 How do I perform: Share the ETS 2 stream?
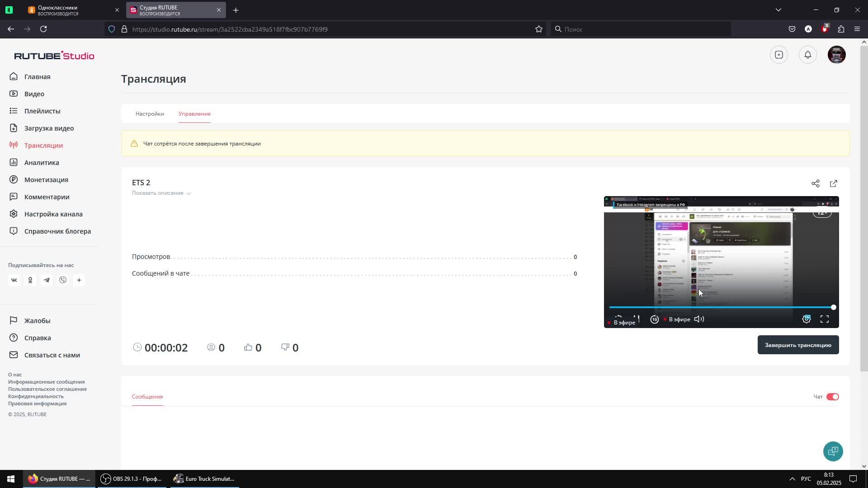816,183
